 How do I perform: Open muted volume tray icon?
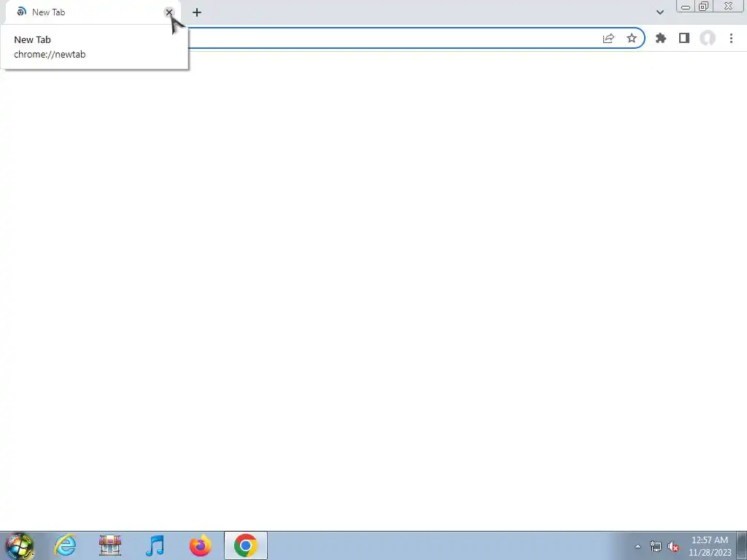coord(673,547)
